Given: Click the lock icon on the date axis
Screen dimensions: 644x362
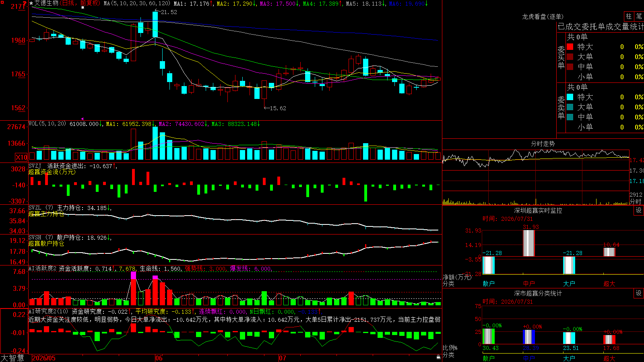Looking at the screenshot, I should coord(438,357).
